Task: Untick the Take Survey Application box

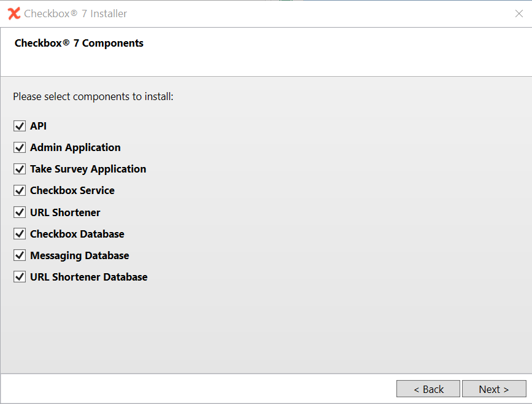Action: (19, 169)
